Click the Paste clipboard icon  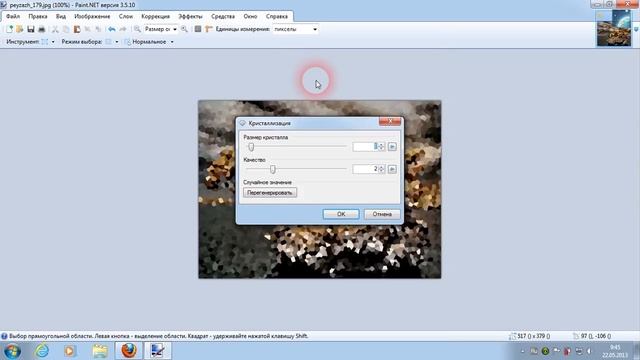coord(77,29)
